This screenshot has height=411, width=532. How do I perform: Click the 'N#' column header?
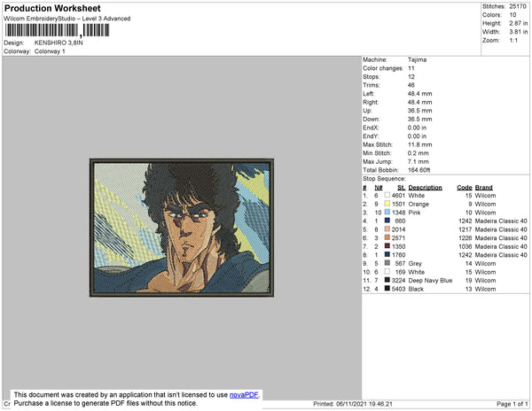pos(379,188)
